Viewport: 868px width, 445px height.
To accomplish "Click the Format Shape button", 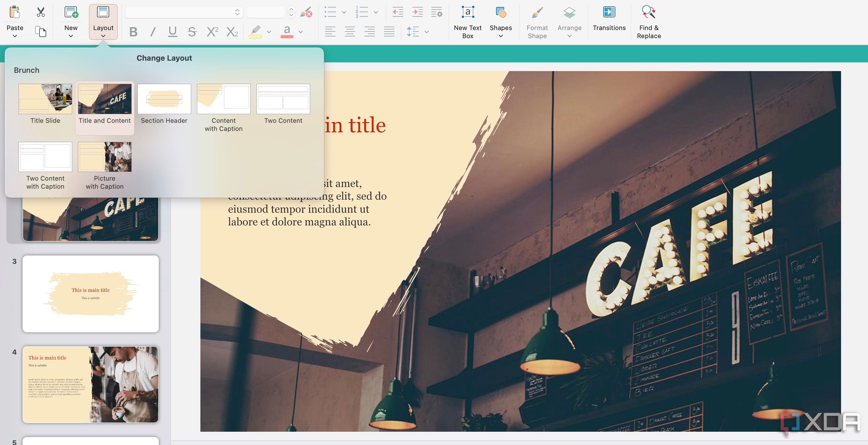I will [537, 22].
